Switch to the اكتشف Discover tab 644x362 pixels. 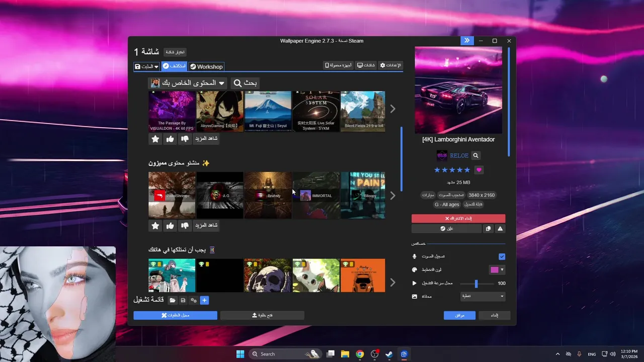click(x=174, y=66)
